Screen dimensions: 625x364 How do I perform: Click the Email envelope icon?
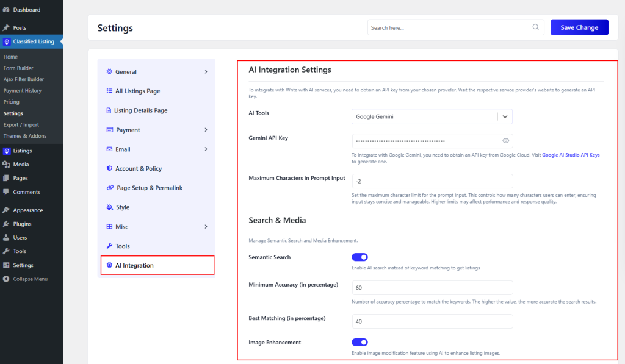tap(109, 149)
